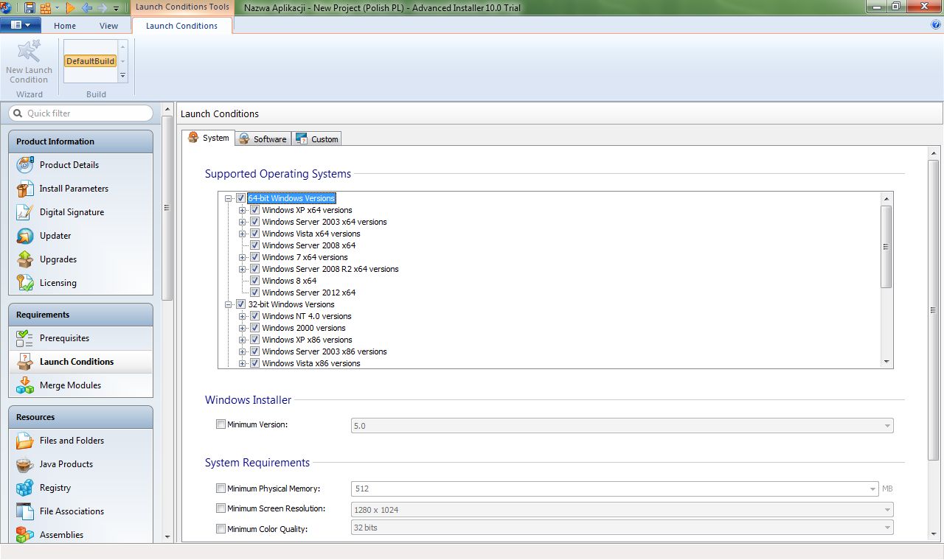Image resolution: width=944 pixels, height=560 pixels.
Task: Click the left sidebar scrollbar thumb
Action: [167, 208]
